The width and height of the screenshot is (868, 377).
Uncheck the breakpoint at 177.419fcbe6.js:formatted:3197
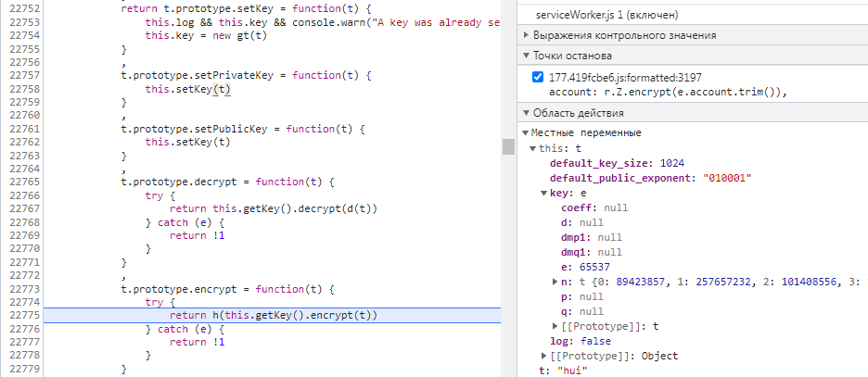point(538,77)
